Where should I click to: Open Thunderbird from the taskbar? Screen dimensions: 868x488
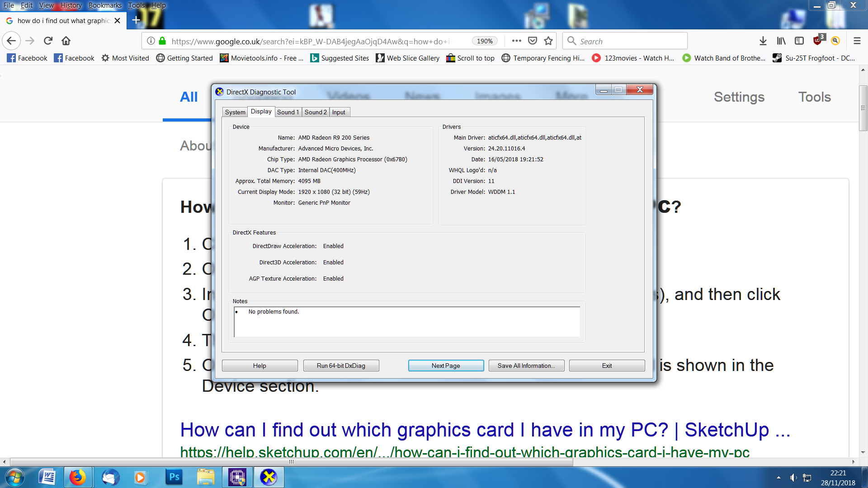(x=110, y=477)
